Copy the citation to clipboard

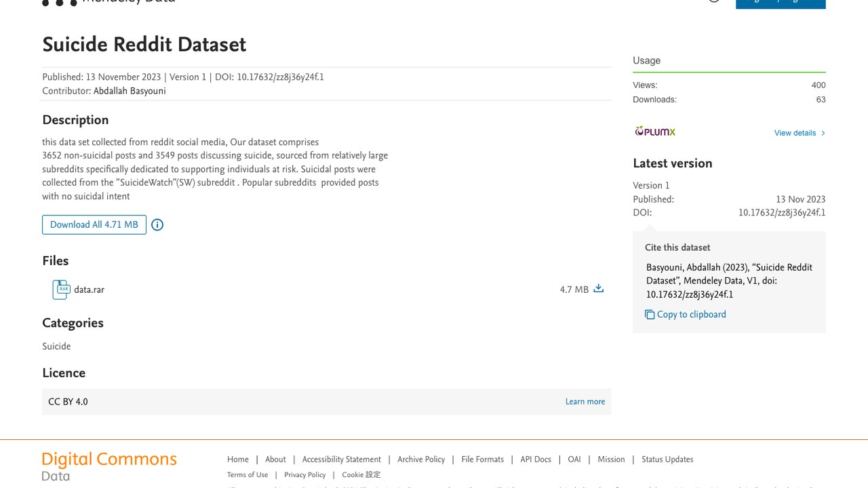pos(686,314)
